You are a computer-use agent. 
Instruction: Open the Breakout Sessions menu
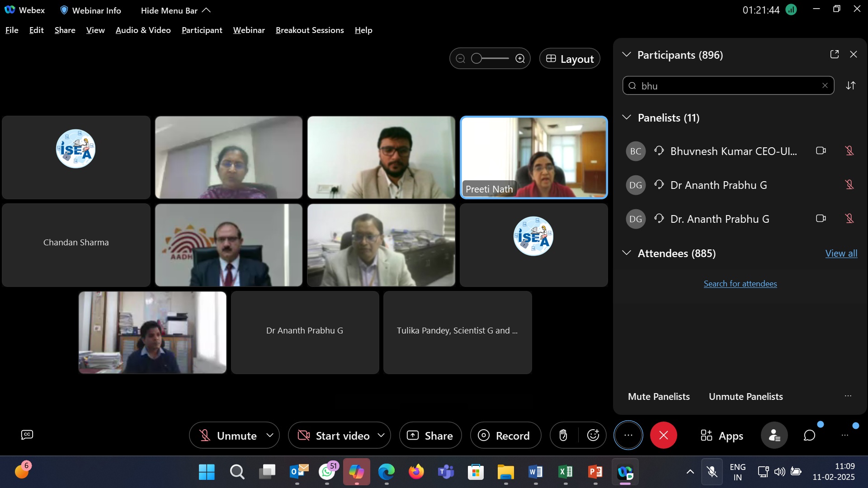pyautogui.click(x=310, y=30)
